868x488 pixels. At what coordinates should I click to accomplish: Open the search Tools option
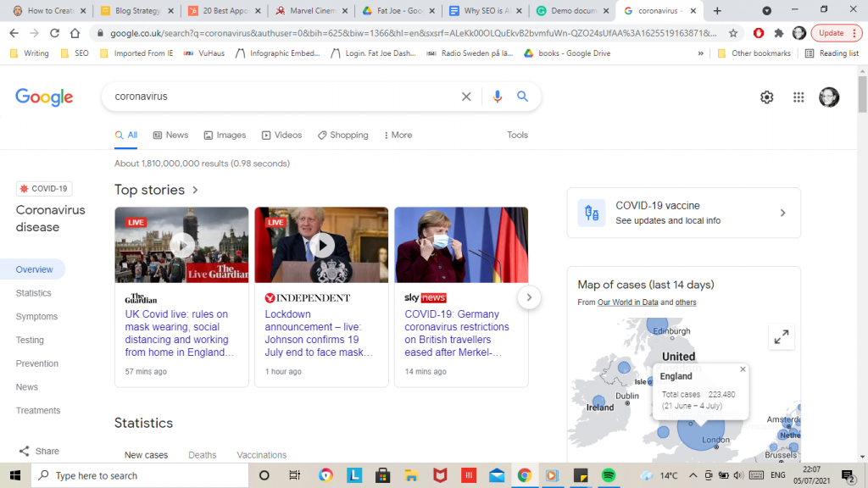pos(518,135)
